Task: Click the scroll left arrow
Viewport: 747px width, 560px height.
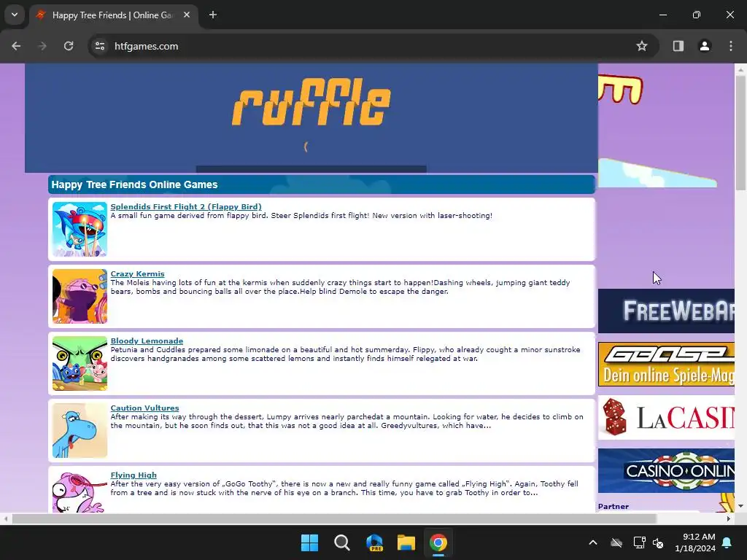Action: tap(5, 518)
